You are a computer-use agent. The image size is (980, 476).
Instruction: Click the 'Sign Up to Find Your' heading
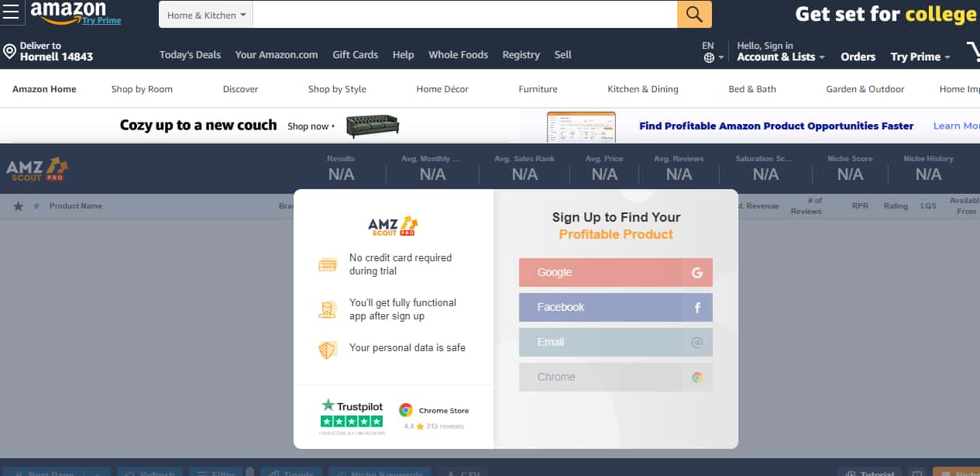(x=616, y=218)
